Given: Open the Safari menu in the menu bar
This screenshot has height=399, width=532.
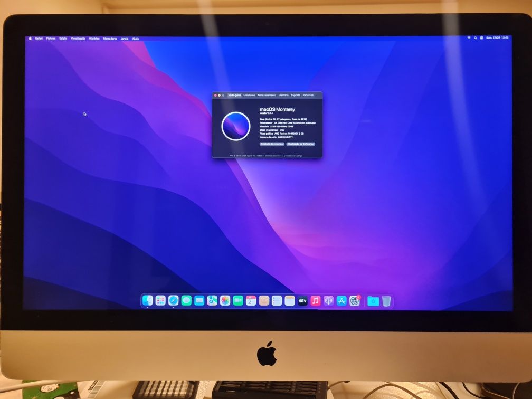Looking at the screenshot, I should point(39,39).
